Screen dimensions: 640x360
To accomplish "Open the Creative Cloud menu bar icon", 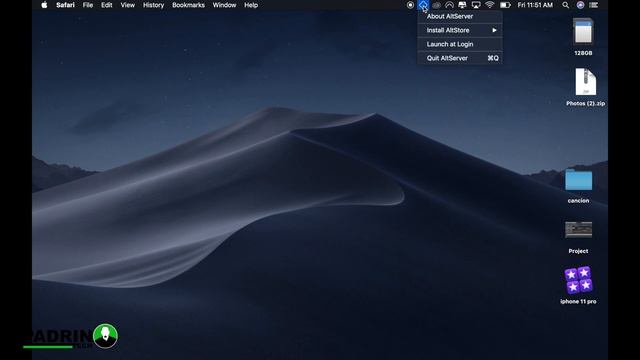I will click(x=436, y=5).
